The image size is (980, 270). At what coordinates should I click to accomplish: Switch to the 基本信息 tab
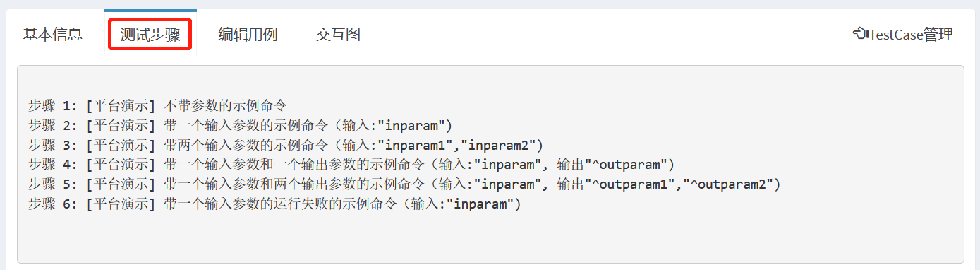(53, 34)
